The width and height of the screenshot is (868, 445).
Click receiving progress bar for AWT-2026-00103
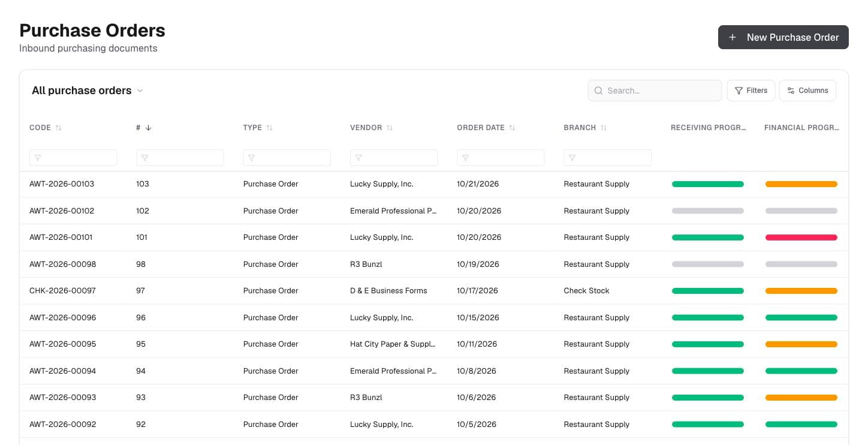tap(708, 184)
